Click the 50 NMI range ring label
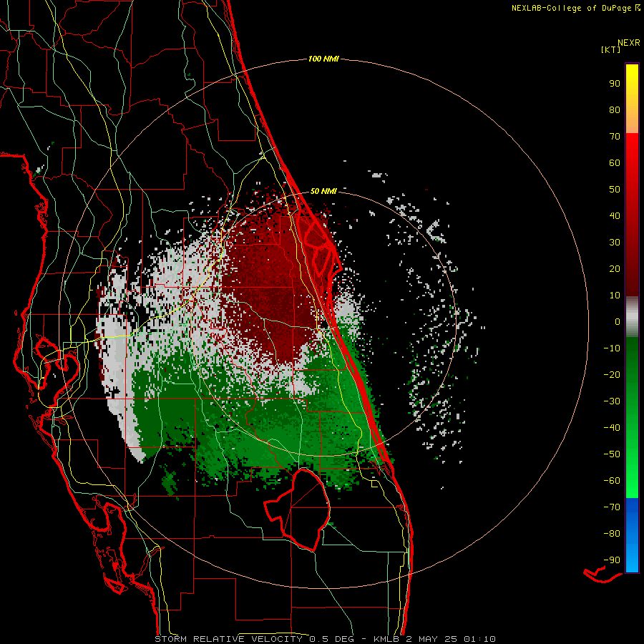Image resolution: width=644 pixels, height=644 pixels. click(x=323, y=191)
